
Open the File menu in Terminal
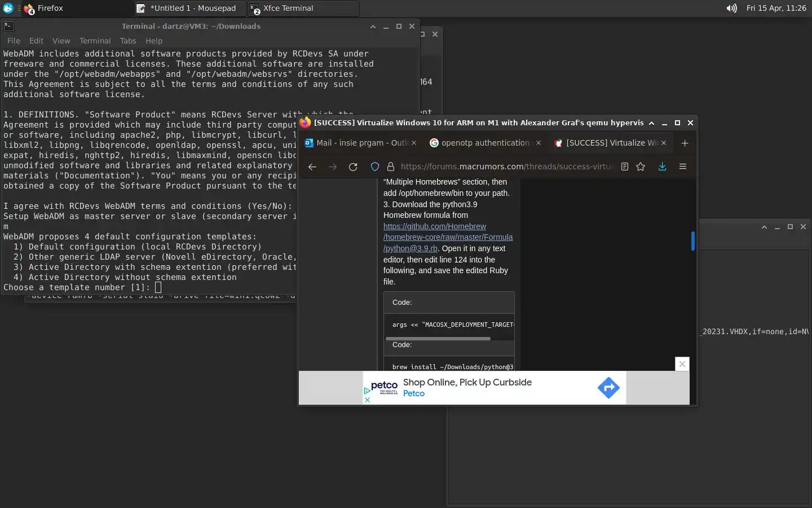point(14,41)
